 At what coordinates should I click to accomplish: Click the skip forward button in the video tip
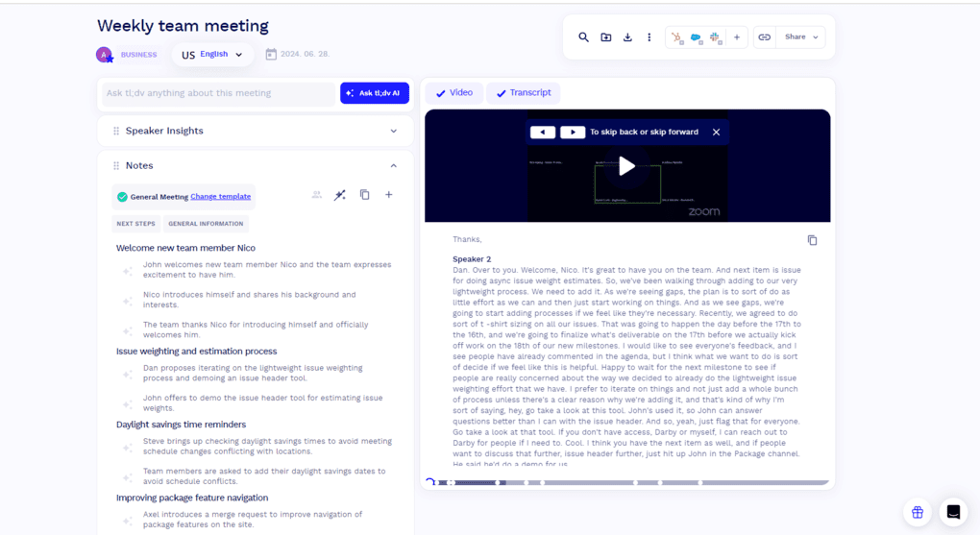click(x=573, y=133)
